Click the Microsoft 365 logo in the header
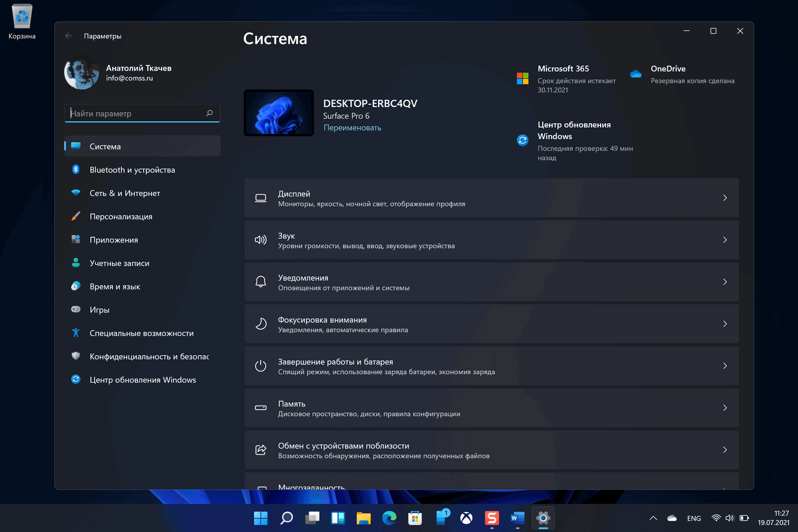Viewport: 798px width, 532px height. click(522, 79)
